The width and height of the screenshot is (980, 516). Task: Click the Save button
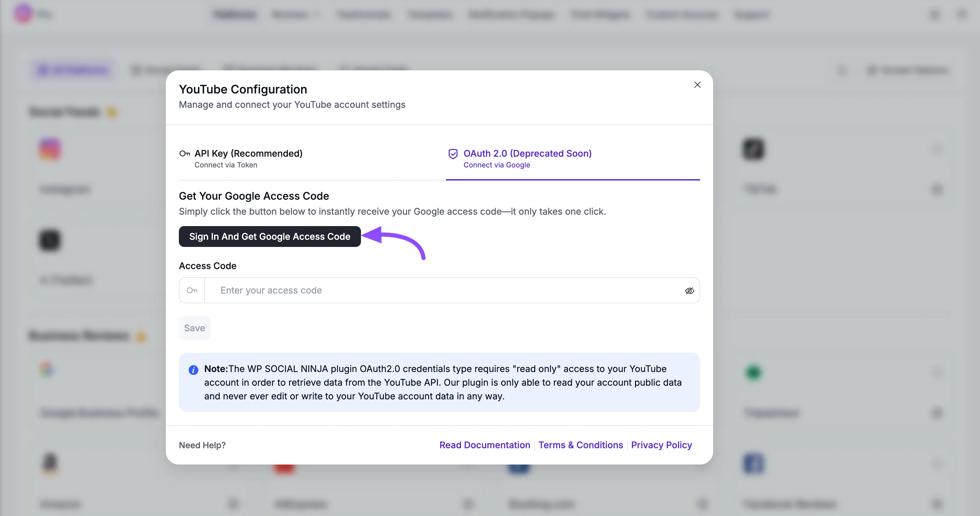coord(195,328)
